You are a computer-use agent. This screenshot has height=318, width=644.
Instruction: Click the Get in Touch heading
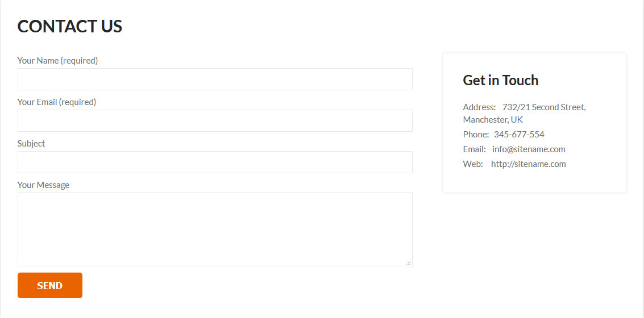point(500,80)
